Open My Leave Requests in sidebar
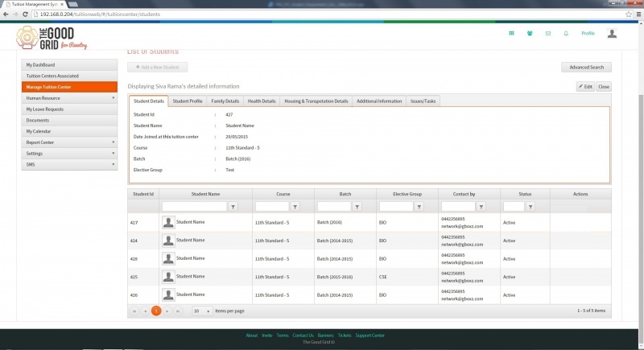Screen dimensions: 644x350 click(69, 109)
